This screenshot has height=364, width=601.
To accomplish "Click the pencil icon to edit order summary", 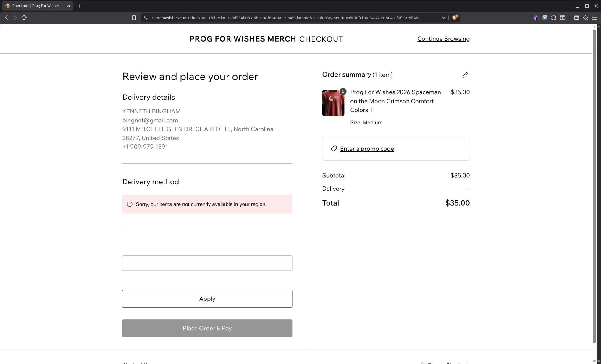I will click(465, 75).
